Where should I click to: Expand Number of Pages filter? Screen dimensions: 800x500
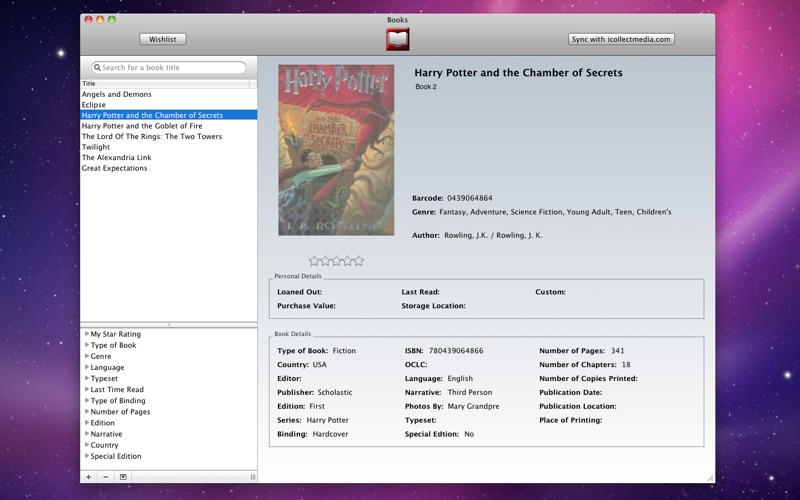point(87,411)
